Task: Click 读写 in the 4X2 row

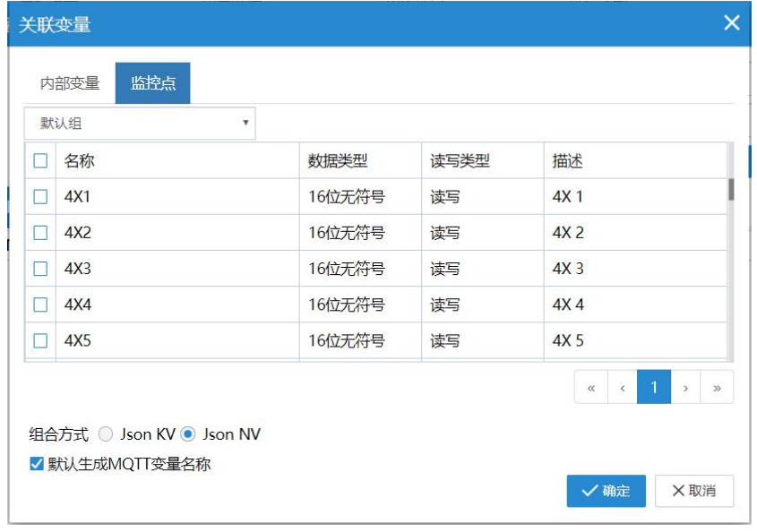Action: [x=444, y=233]
